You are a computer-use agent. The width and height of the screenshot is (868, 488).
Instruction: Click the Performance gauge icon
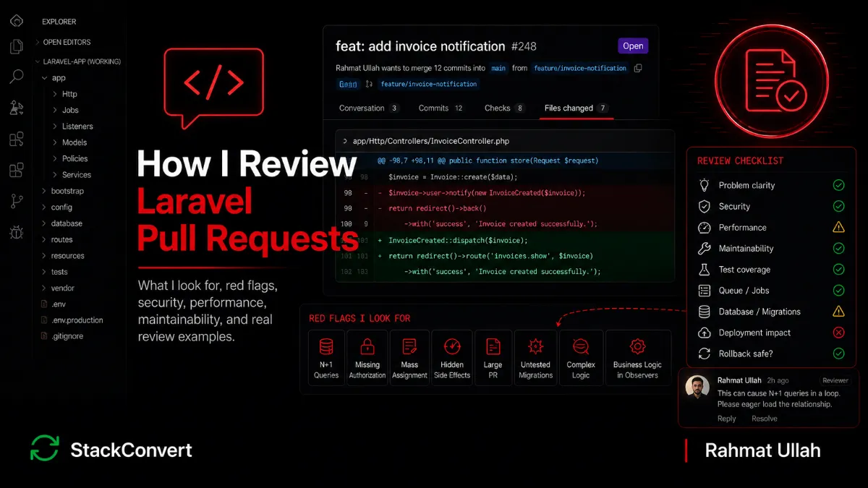click(x=704, y=227)
